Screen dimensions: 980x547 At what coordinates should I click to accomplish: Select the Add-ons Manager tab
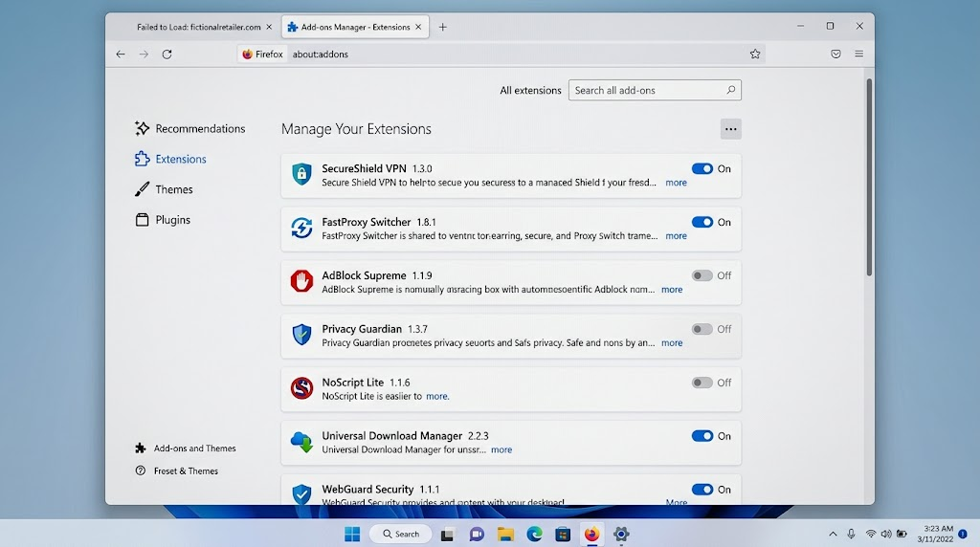tap(355, 27)
